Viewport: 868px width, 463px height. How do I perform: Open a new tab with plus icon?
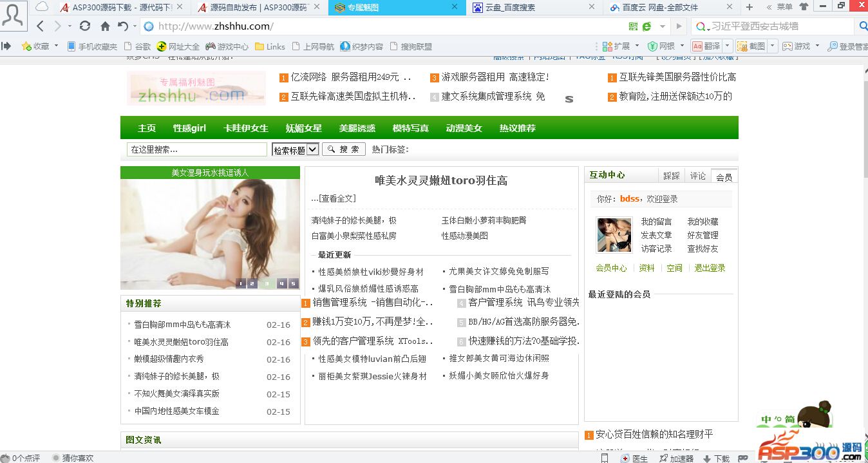(749, 7)
